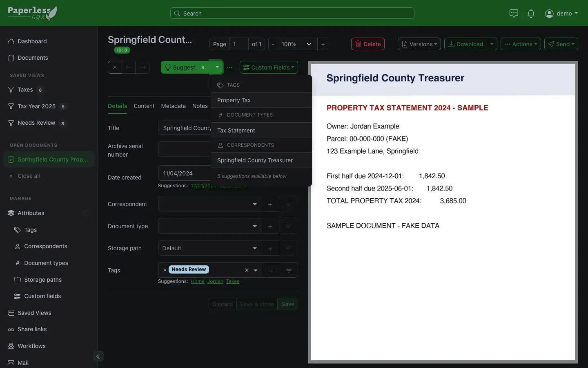Screen dimensions: 588x368
Task: Select Tax Statement document type suggestion
Action: coord(261,130)
